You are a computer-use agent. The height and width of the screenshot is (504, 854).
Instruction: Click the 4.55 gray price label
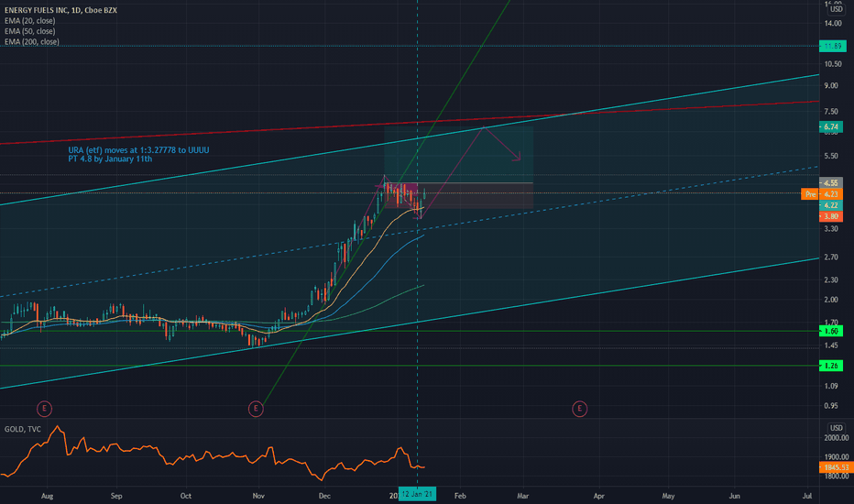(x=831, y=183)
